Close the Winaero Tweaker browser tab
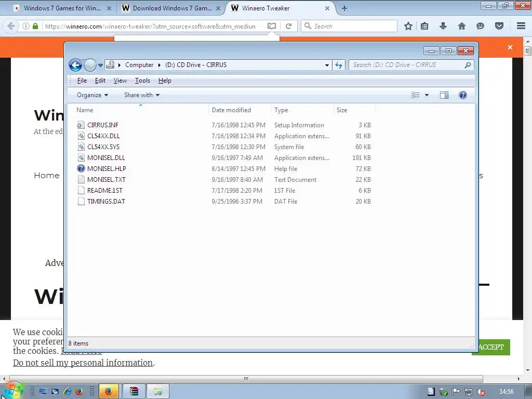The height and width of the screenshot is (399, 532). pos(327,8)
